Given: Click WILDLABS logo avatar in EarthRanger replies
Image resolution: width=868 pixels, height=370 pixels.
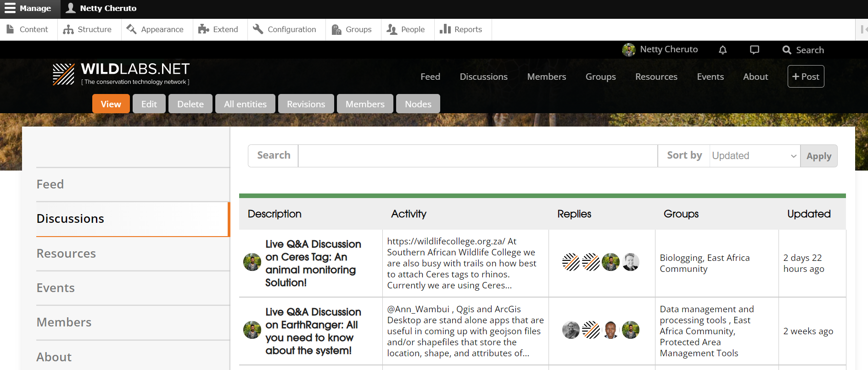Looking at the screenshot, I should 591,330.
